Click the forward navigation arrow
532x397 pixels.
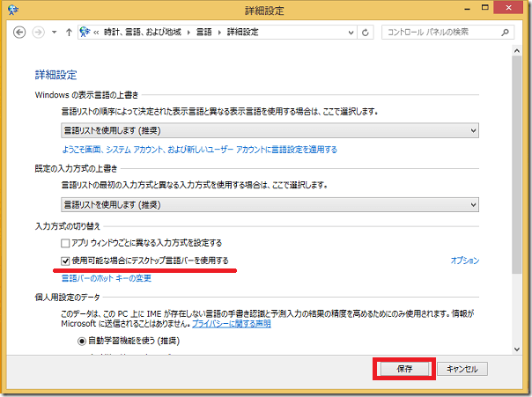tap(38, 33)
